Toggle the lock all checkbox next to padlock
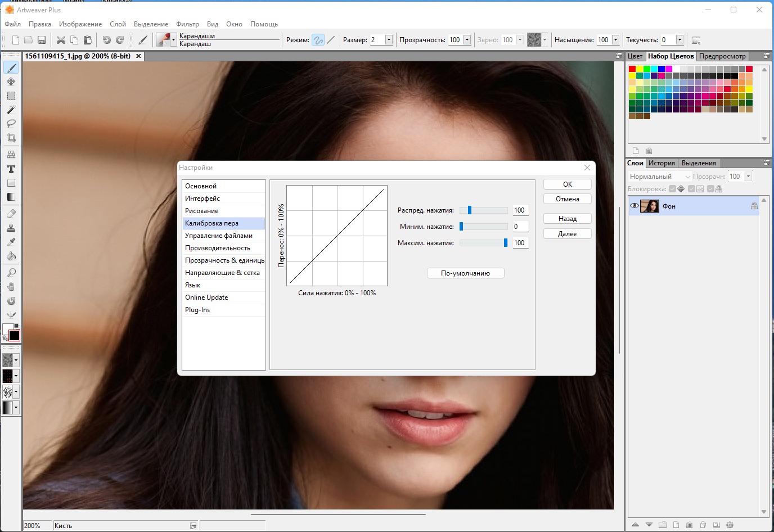The height and width of the screenshot is (532, 774). pos(711,189)
